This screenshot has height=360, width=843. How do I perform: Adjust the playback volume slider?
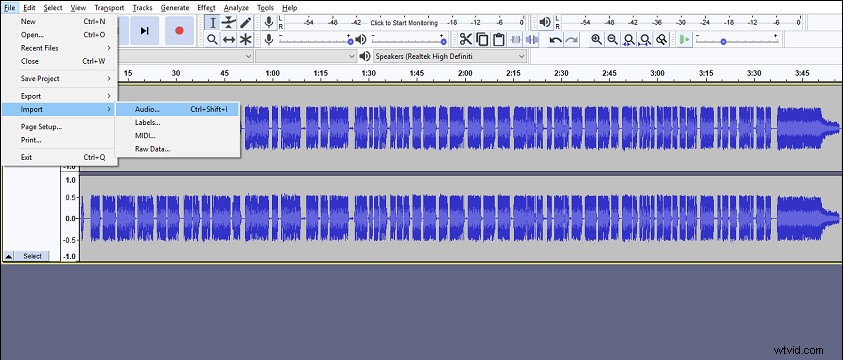409,40
